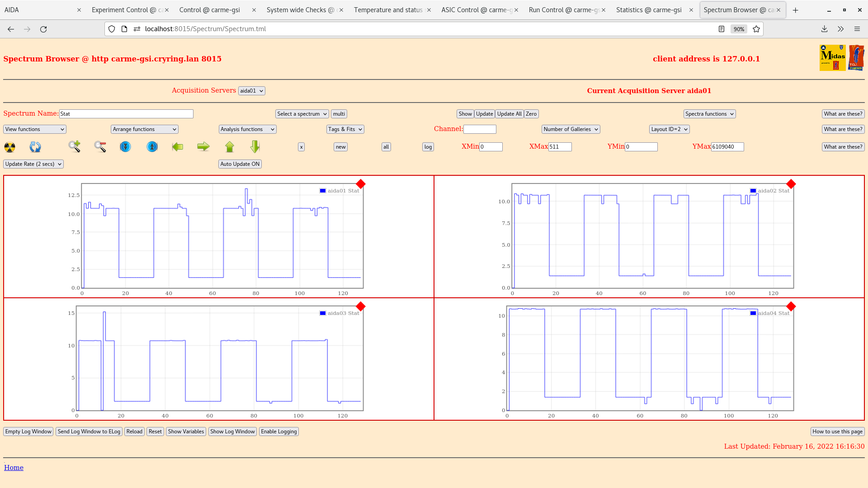Open Number of Galleries dropdown

coord(571,129)
